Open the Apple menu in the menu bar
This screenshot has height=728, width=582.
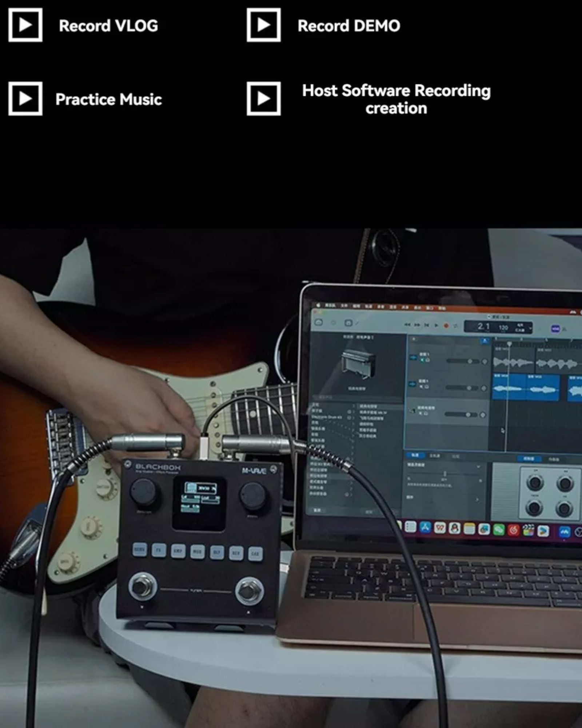point(318,305)
